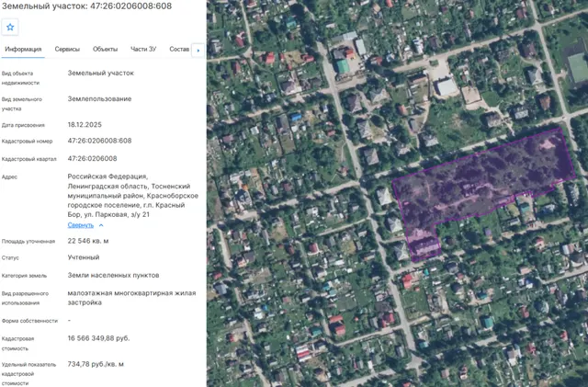Open the Объекты tab

click(x=105, y=49)
